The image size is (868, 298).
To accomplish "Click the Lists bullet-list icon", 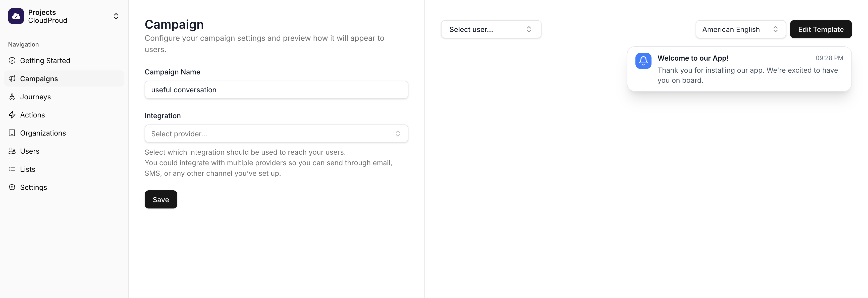I will tap(12, 169).
